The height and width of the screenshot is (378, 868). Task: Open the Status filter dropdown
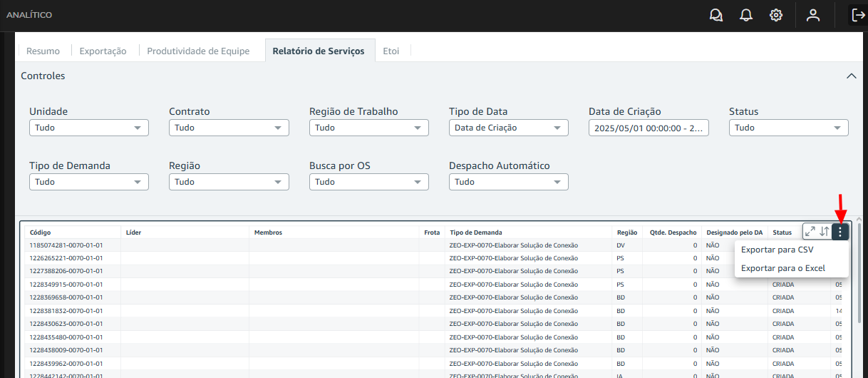788,128
